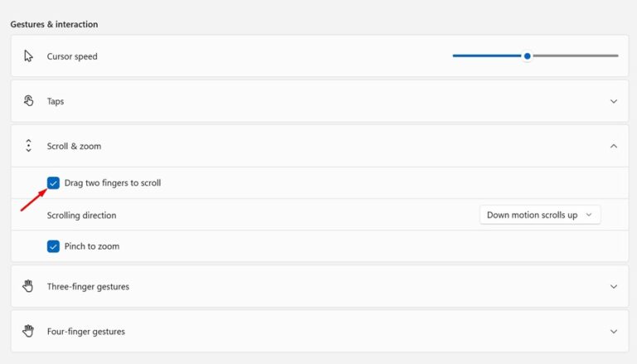Disable the Pinch to zoom checkbox
637x364 pixels.
pyautogui.click(x=54, y=246)
